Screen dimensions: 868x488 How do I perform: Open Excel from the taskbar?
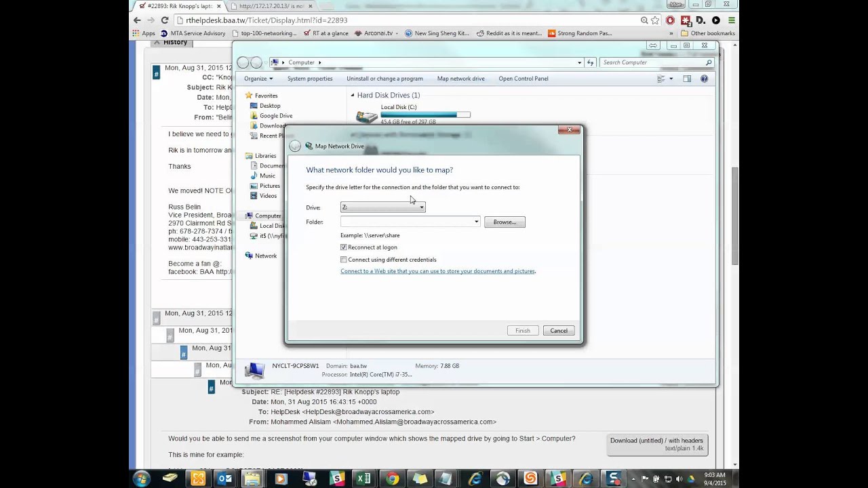click(363, 479)
